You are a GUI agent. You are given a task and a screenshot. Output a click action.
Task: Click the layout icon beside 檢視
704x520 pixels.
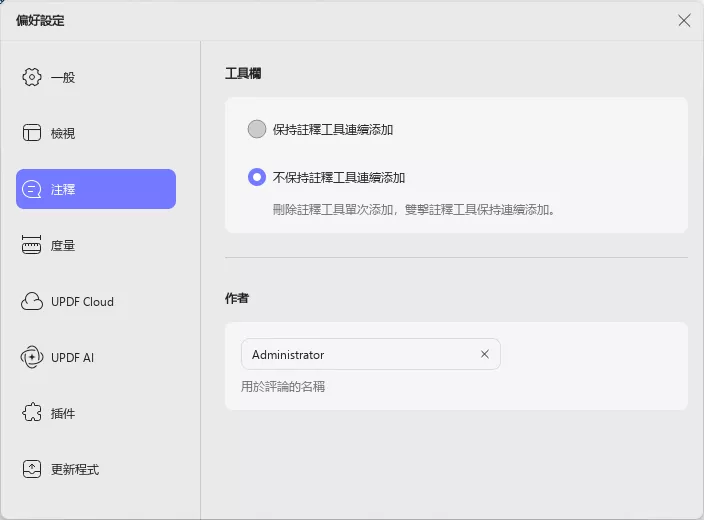point(32,133)
